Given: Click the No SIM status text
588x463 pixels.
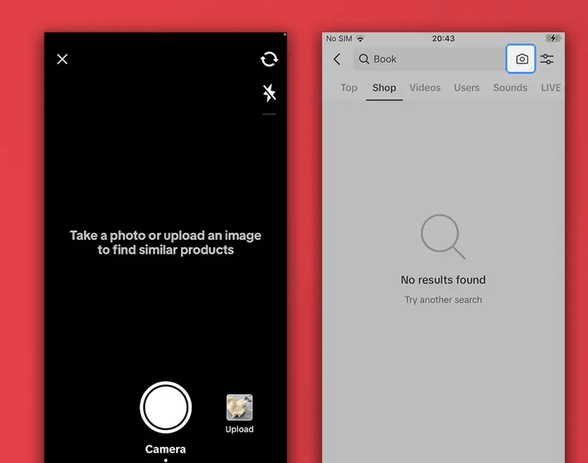Looking at the screenshot, I should pos(339,38).
